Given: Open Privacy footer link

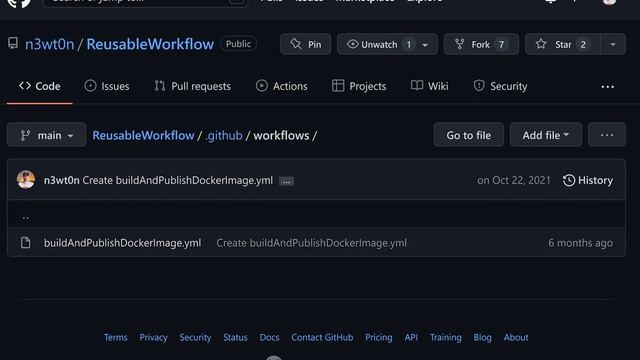Looking at the screenshot, I should point(153,338).
